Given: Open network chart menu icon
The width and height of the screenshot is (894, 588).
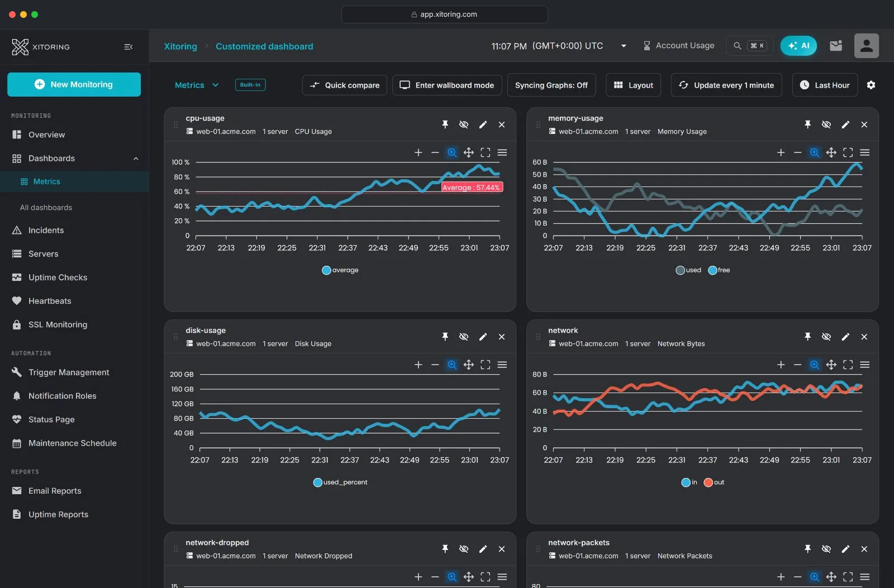Looking at the screenshot, I should click(865, 365).
